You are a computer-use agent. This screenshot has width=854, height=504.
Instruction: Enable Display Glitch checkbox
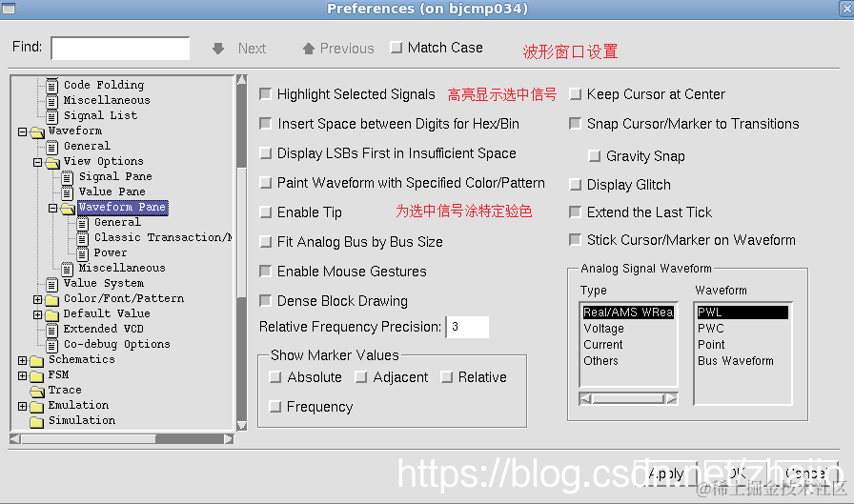[x=575, y=185]
